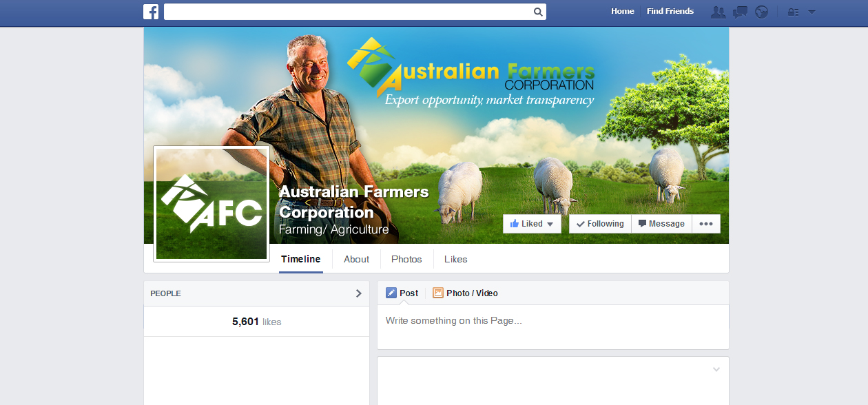The image size is (868, 405).
Task: Toggle the Following button
Action: 600,224
